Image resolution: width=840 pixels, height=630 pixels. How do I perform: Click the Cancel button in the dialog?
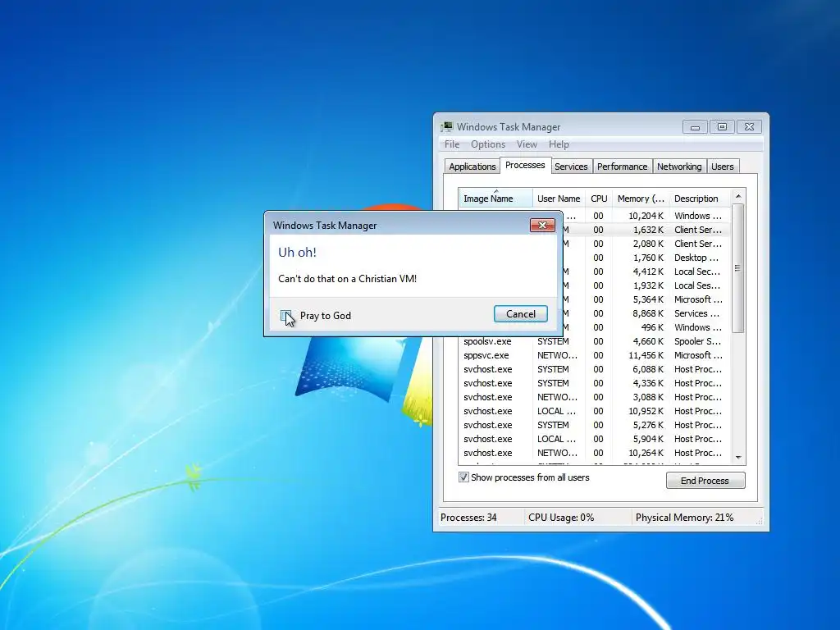pos(520,314)
